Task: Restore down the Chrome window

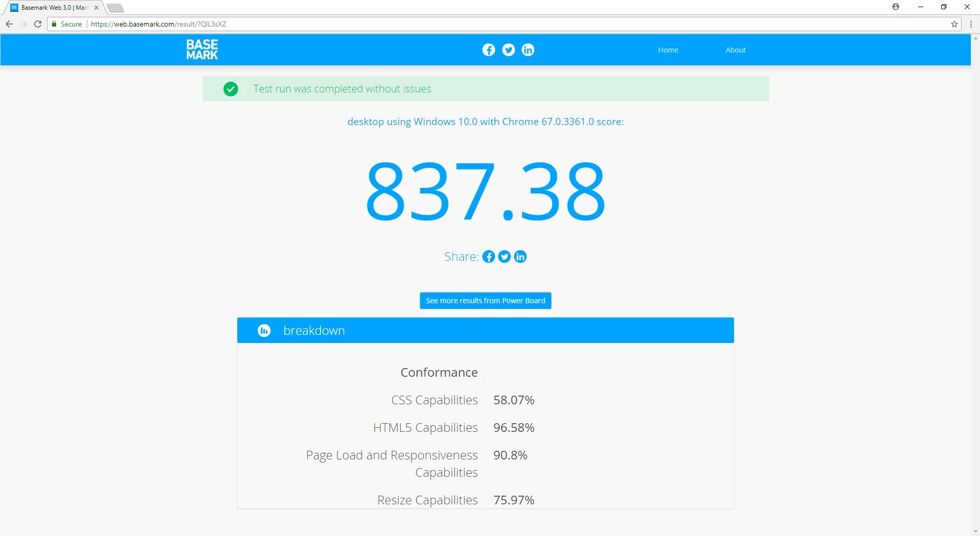Action: (x=944, y=7)
